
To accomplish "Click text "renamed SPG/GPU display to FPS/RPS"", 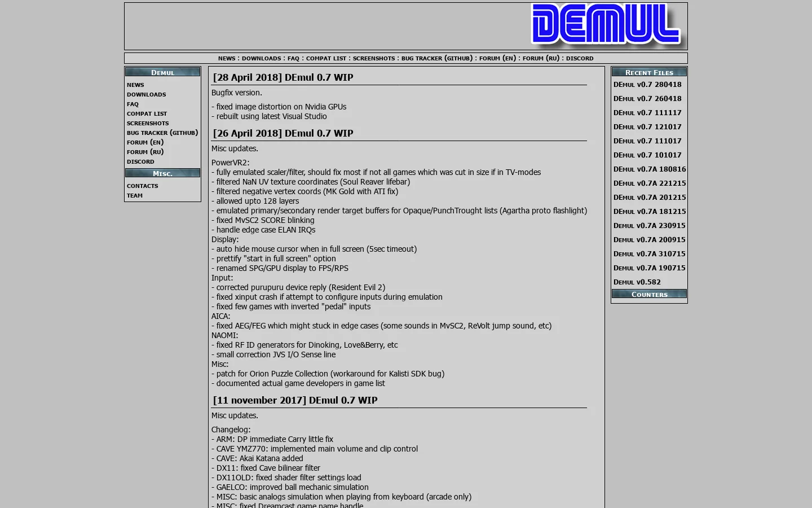I will coord(283,268).
